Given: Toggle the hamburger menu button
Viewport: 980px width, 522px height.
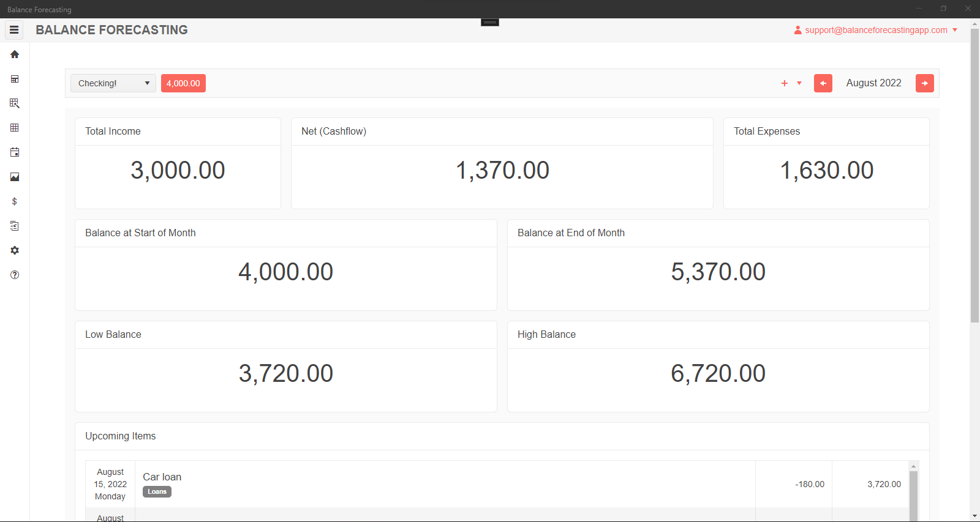Looking at the screenshot, I should (x=14, y=29).
